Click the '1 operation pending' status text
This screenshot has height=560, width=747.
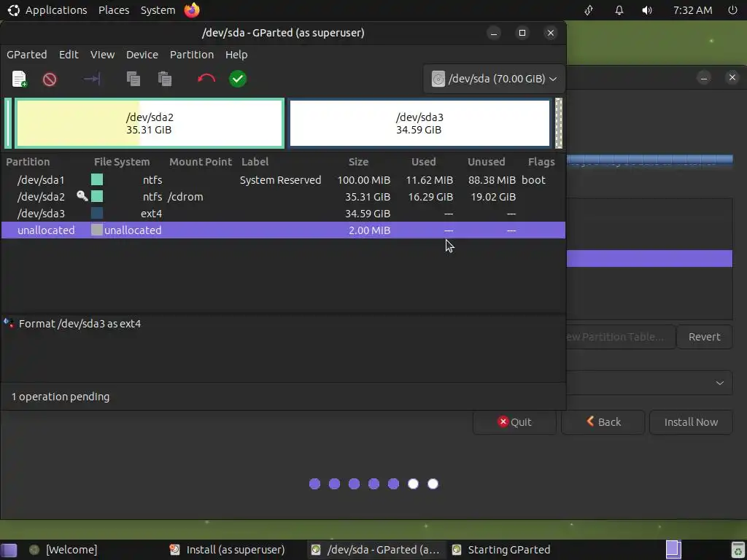(x=61, y=397)
